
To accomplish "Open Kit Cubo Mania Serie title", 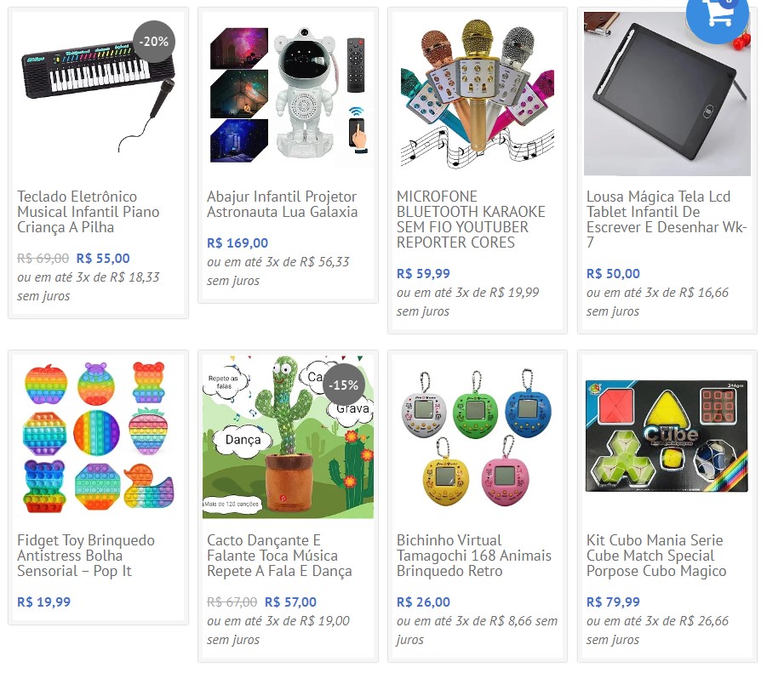I will pyautogui.click(x=656, y=556).
